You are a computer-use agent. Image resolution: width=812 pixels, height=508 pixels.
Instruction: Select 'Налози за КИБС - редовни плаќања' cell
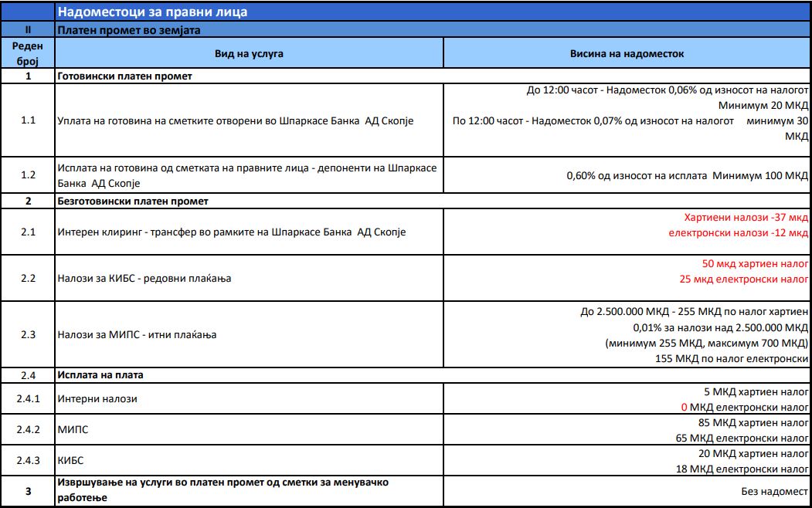(144, 278)
